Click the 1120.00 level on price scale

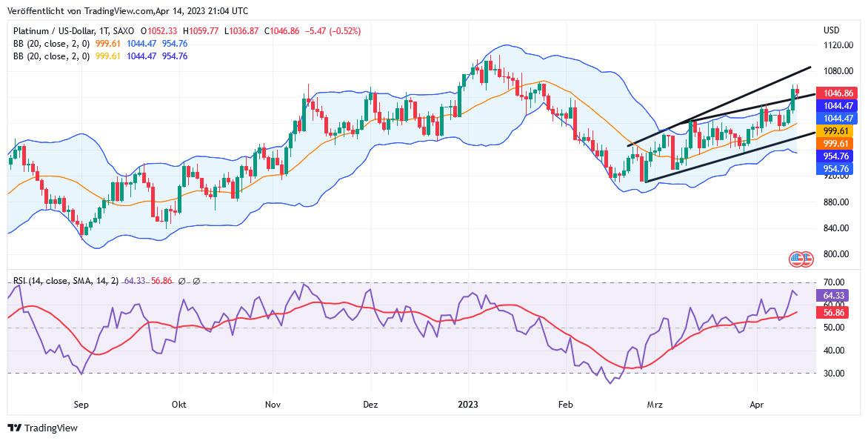(838, 45)
